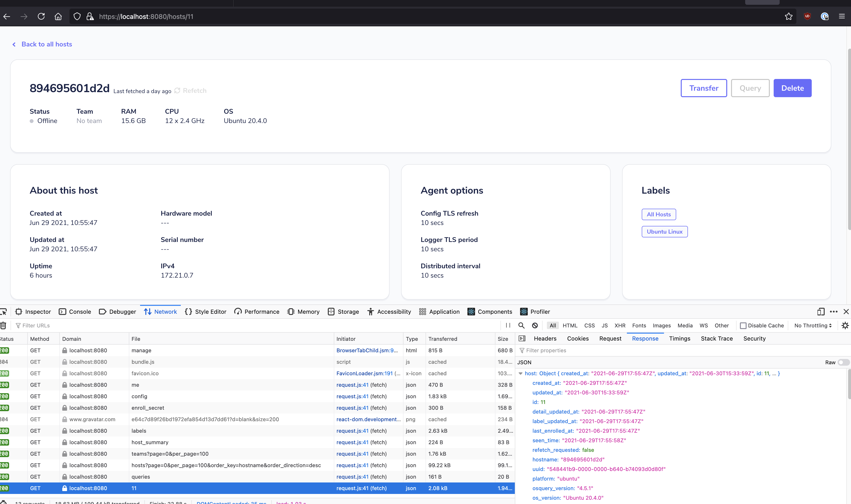The image size is (851, 504).
Task: Open the DevTools settings gear
Action: click(x=845, y=325)
